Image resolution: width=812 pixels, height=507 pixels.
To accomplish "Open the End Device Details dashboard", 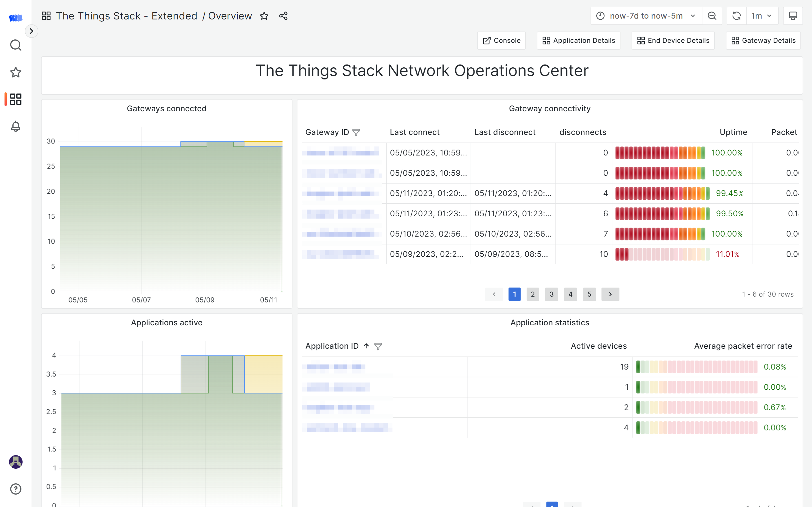I will (x=673, y=40).
